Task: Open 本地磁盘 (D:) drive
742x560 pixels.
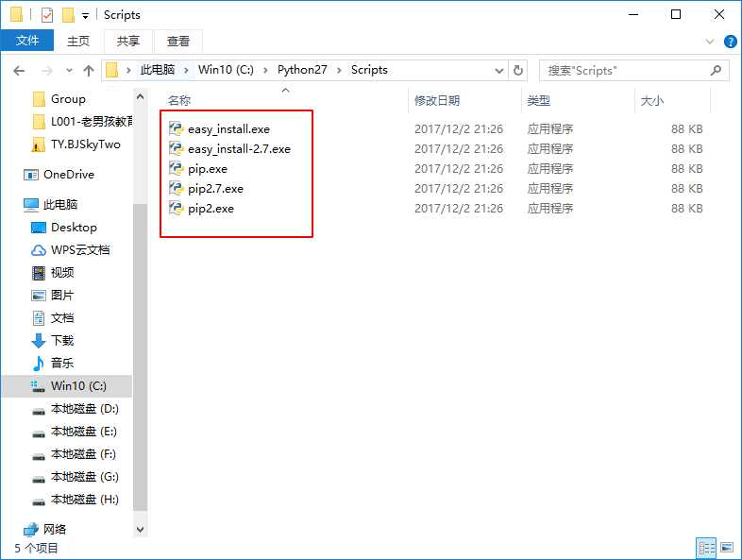Action: pyautogui.click(x=76, y=409)
